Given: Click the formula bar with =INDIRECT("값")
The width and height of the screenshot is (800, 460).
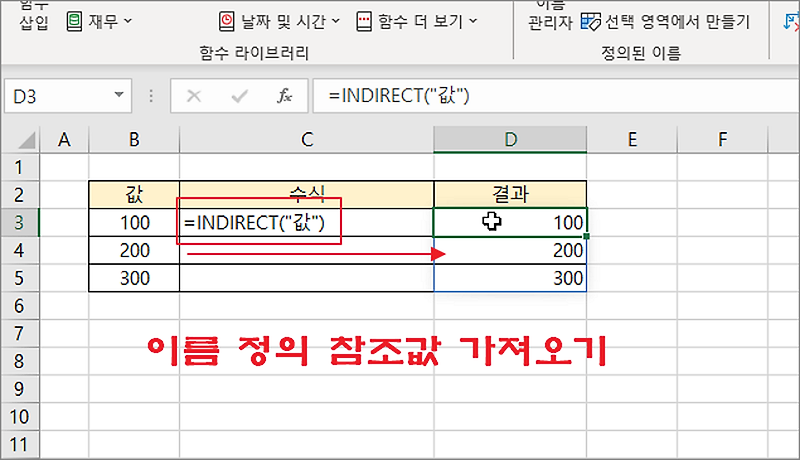Looking at the screenshot, I should (556, 95).
